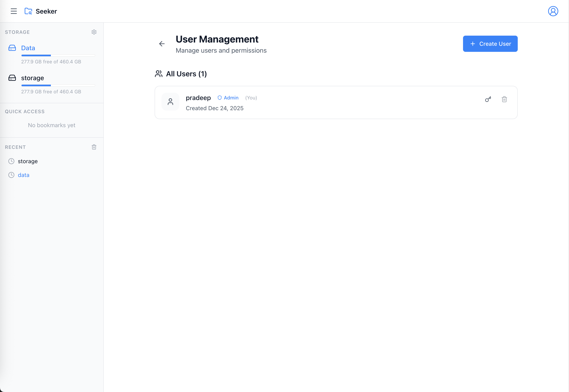Viewport: 569px width, 392px height.
Task: Click the back arrow beside User Management
Action: [162, 44]
